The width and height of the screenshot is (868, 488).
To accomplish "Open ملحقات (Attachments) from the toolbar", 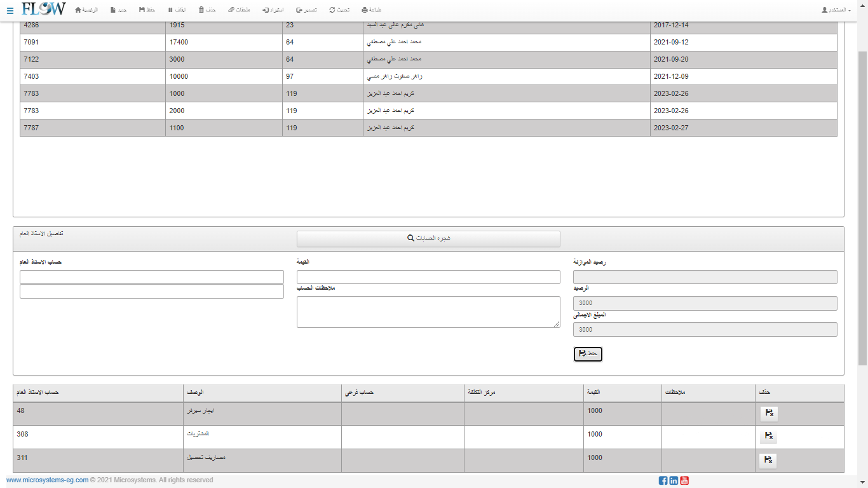I will point(239,10).
